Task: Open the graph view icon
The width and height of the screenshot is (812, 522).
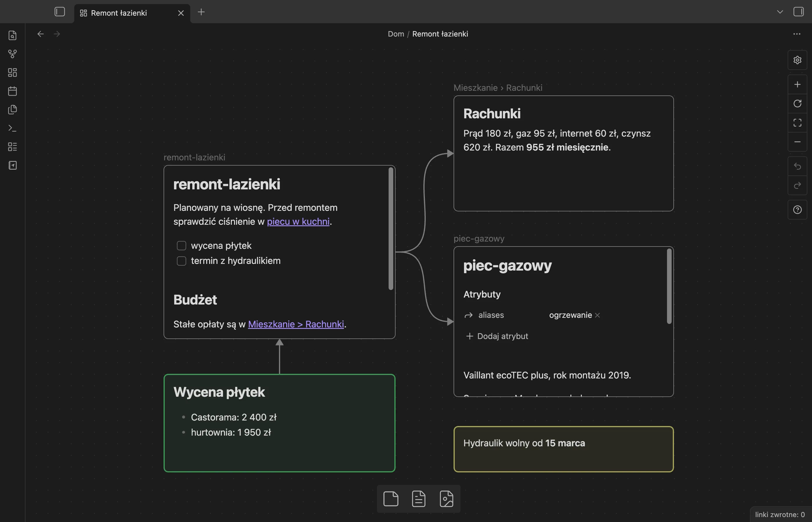Action: coord(12,54)
